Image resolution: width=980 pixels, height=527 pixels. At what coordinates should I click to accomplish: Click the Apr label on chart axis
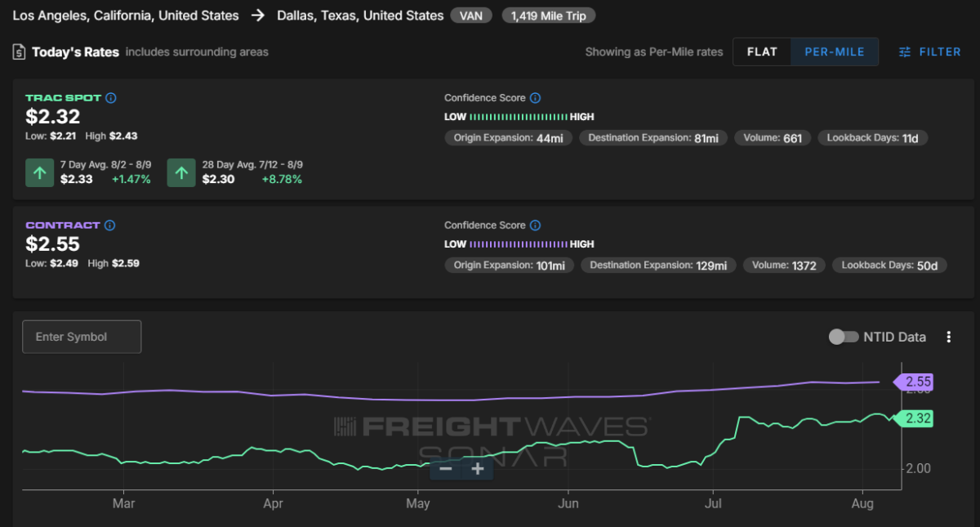pyautogui.click(x=274, y=503)
